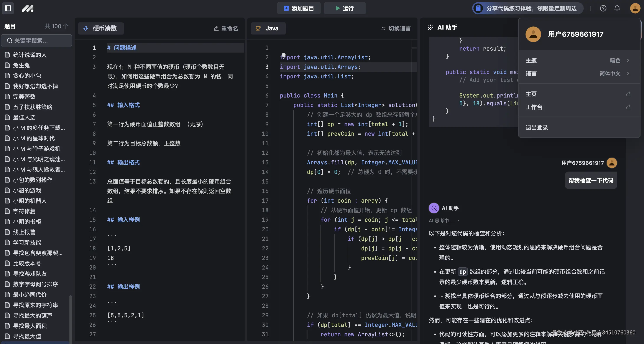Screen dimensions: 644x344
Task: Open the 五子棋获胜策略 problem
Action: (33, 107)
